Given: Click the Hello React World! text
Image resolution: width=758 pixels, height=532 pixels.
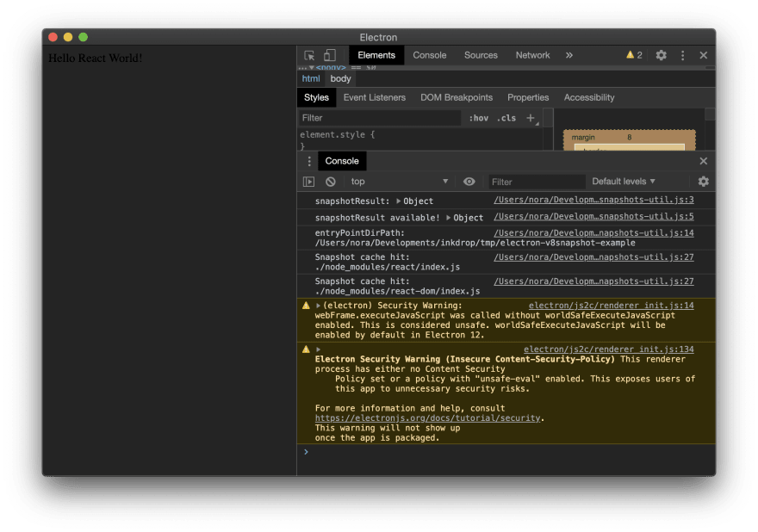Looking at the screenshot, I should pyautogui.click(x=96, y=58).
